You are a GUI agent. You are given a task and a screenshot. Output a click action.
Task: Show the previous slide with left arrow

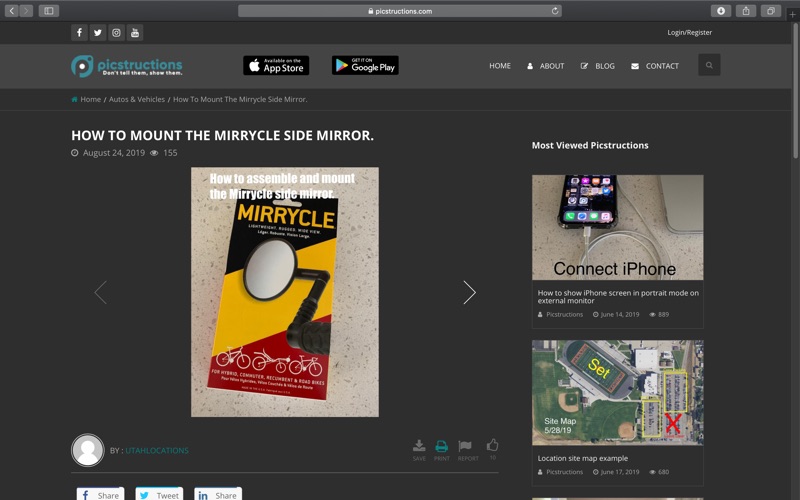(x=101, y=292)
